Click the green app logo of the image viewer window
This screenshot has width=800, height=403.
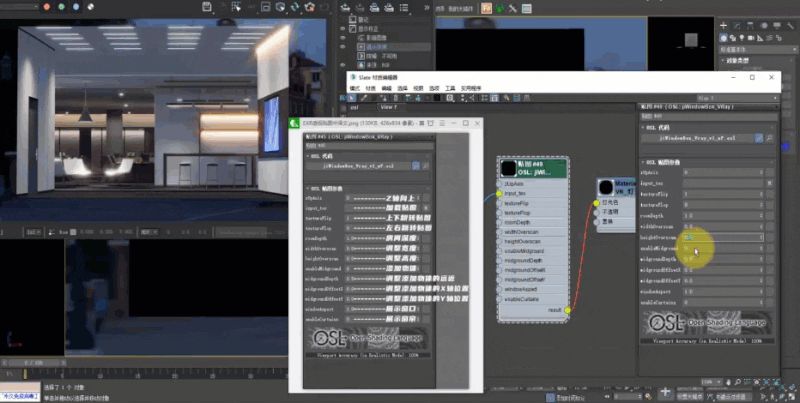(295, 123)
